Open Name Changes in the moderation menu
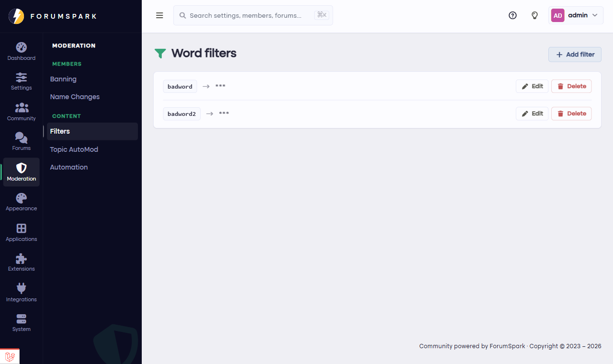 [92, 97]
